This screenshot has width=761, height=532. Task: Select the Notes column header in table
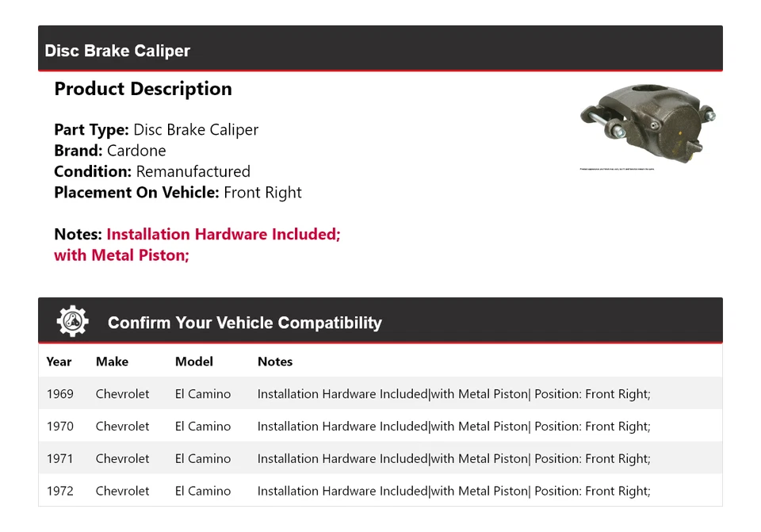[275, 362]
